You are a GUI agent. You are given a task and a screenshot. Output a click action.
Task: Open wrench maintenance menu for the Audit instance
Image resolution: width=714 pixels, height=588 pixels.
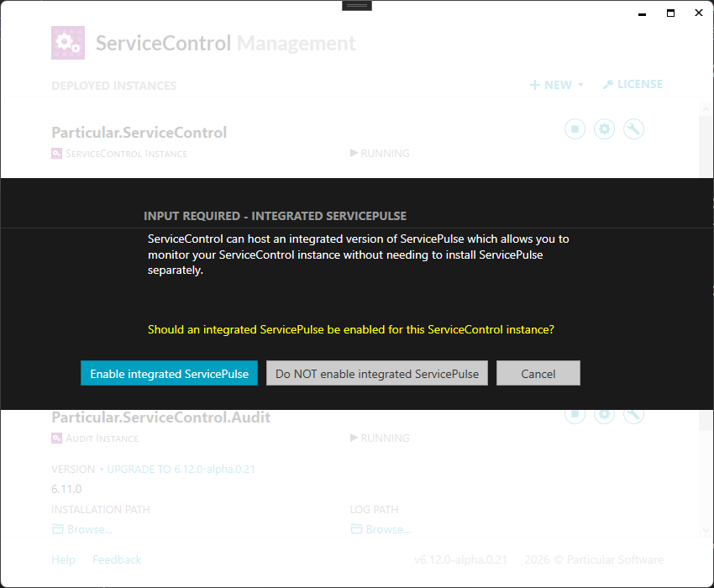[x=633, y=413]
